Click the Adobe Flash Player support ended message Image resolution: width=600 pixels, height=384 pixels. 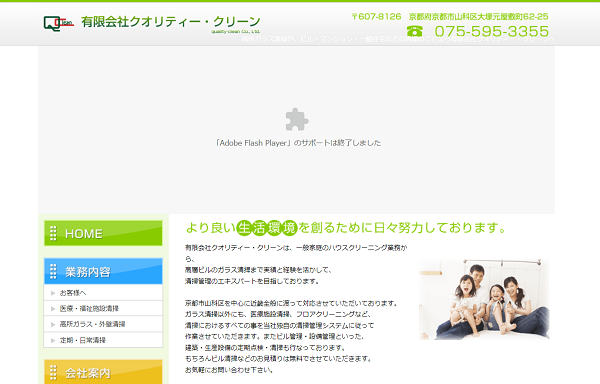point(298,143)
